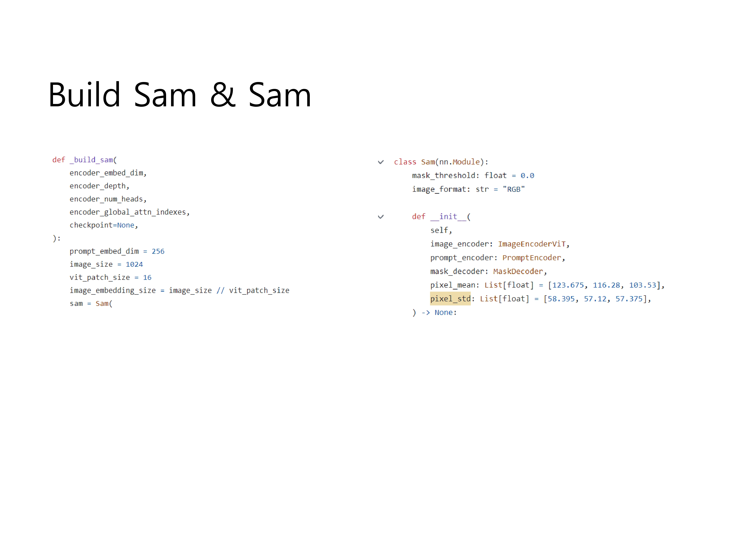756x534 pixels.
Task: Click the vit_patch_size value 16
Action: (x=147, y=278)
